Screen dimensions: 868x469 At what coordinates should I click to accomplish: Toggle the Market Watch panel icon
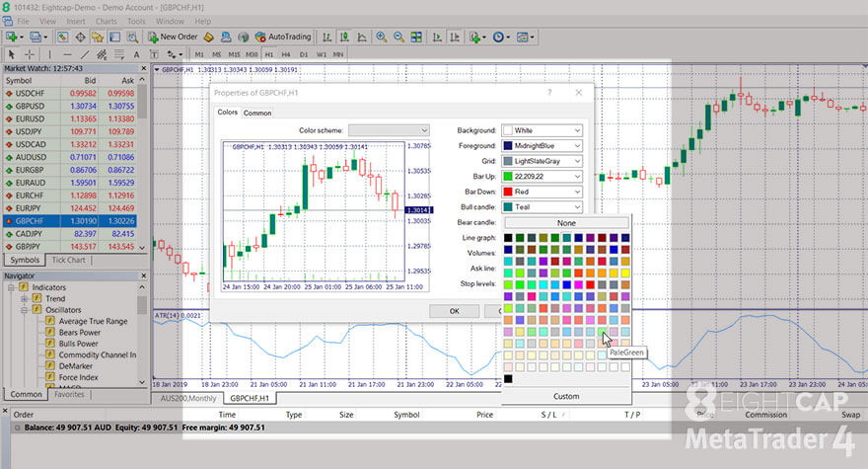click(x=62, y=38)
